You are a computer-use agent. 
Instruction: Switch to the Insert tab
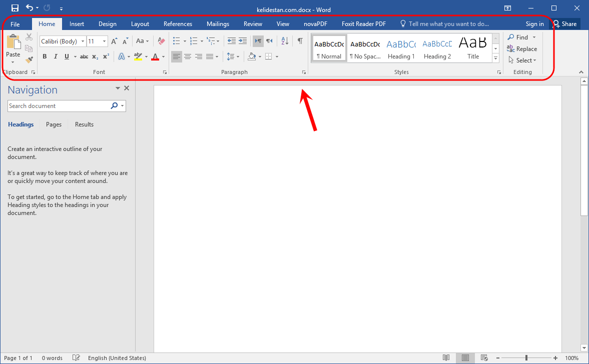(x=77, y=24)
